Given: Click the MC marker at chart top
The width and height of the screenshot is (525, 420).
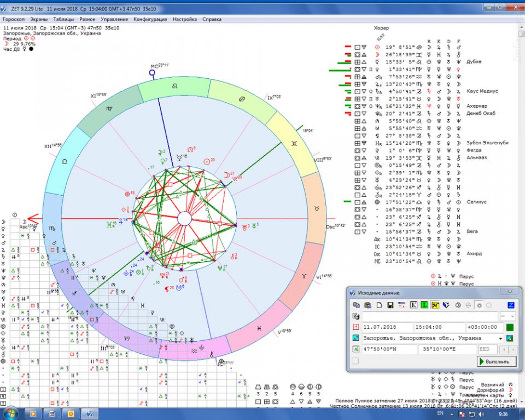Looking at the screenshot, I should point(153,72).
